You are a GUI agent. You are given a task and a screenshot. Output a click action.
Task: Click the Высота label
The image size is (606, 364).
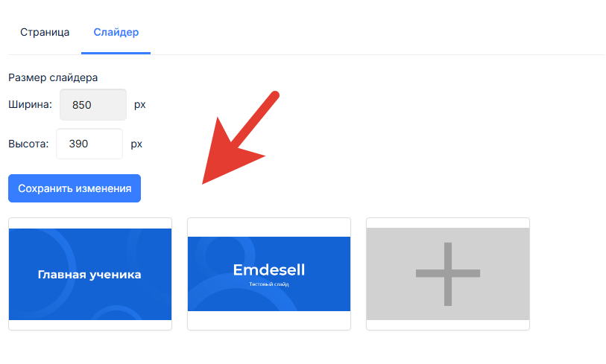coord(28,144)
